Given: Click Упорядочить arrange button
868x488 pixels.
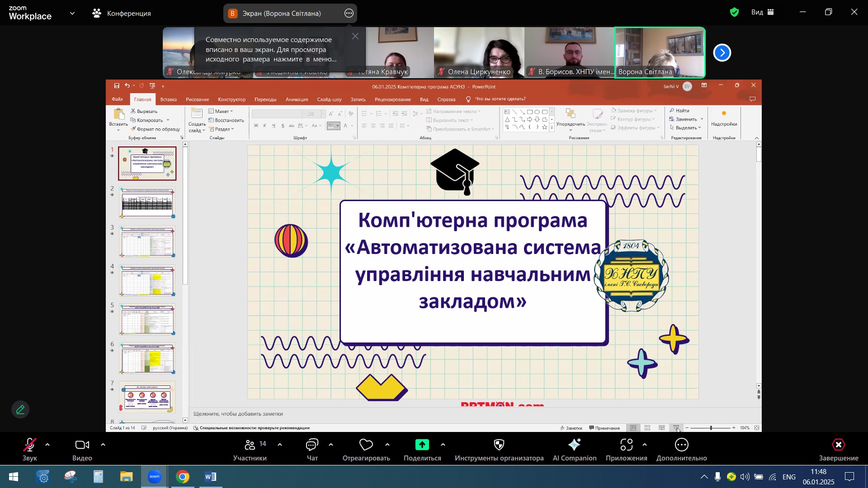Looking at the screenshot, I should 571,120.
